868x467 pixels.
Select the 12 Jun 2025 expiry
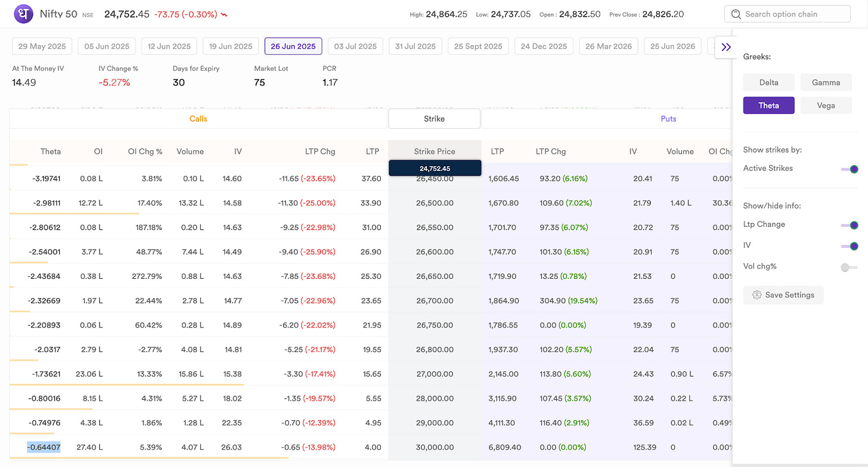(x=169, y=46)
